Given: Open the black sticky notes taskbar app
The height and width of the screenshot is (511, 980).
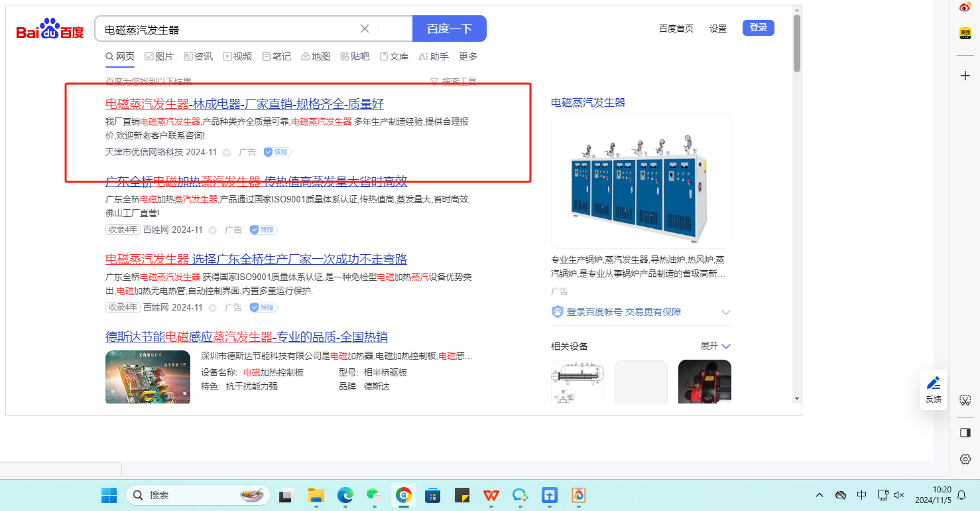Looking at the screenshot, I should click(461, 495).
